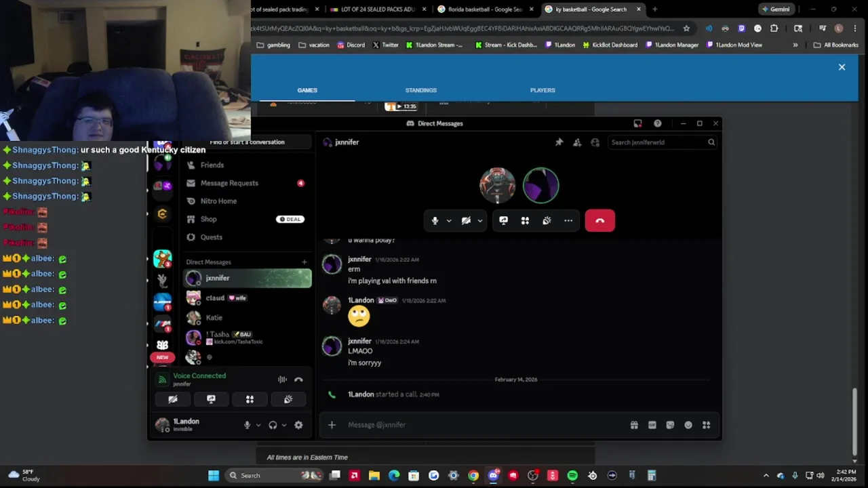Open pinned messages for jxnnifer

point(559,142)
